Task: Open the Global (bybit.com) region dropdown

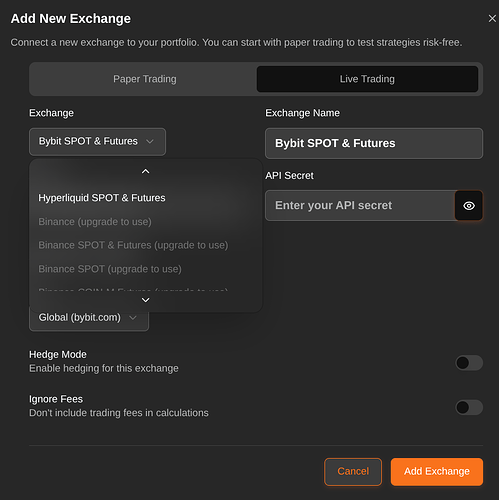Action: point(89,318)
